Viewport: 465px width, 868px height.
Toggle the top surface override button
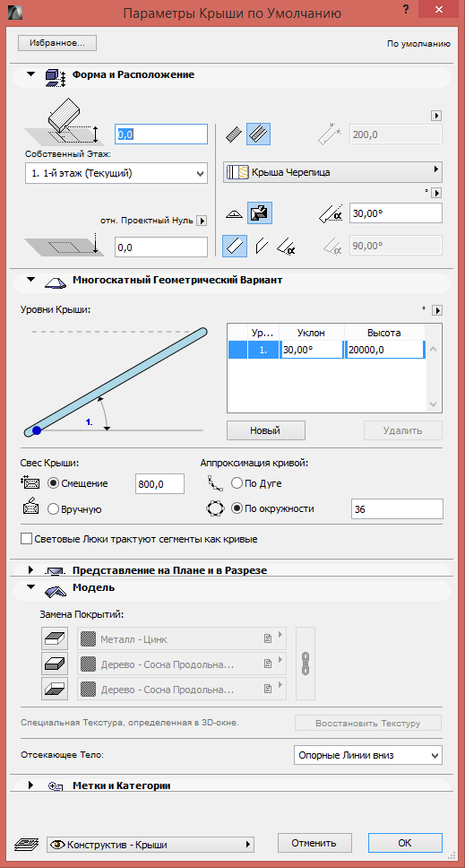click(55, 638)
